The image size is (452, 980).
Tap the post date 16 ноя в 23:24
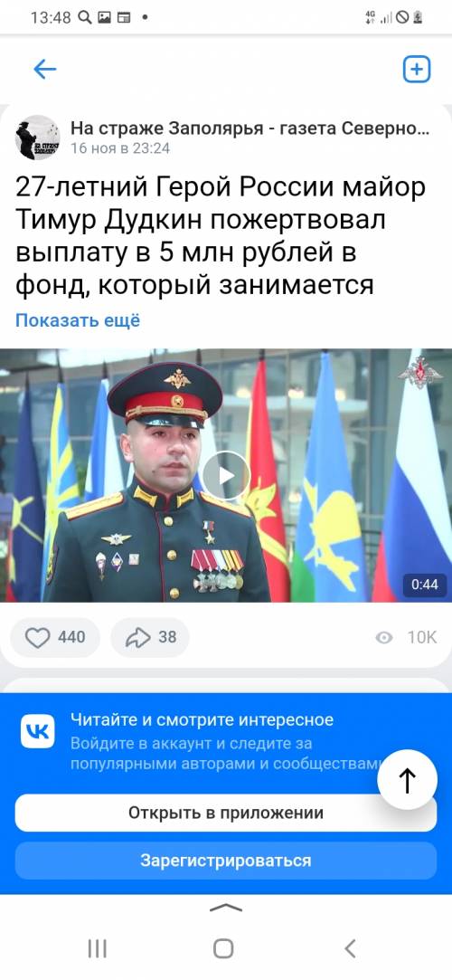point(120,148)
